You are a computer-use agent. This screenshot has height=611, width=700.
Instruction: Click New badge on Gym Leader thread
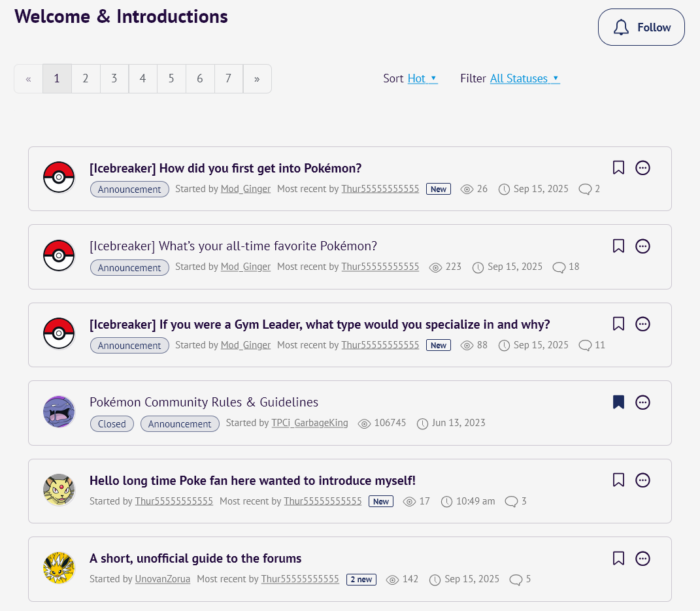(439, 346)
